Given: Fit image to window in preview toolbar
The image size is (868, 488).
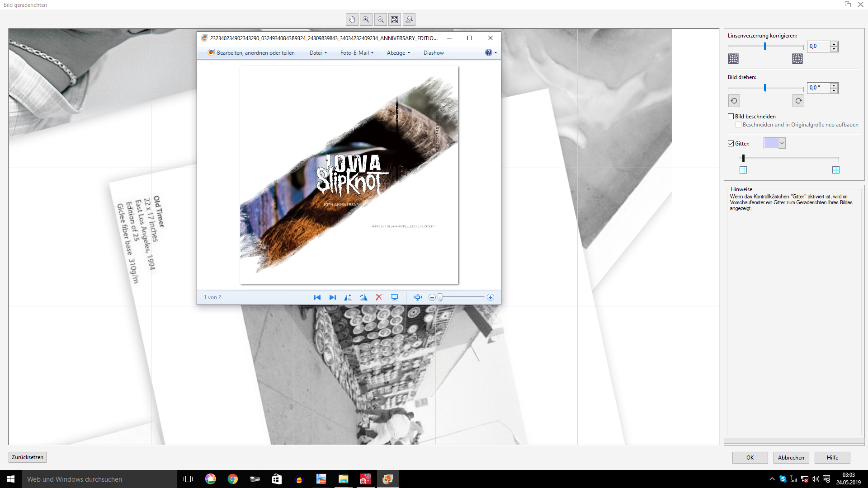Looking at the screenshot, I should [395, 19].
